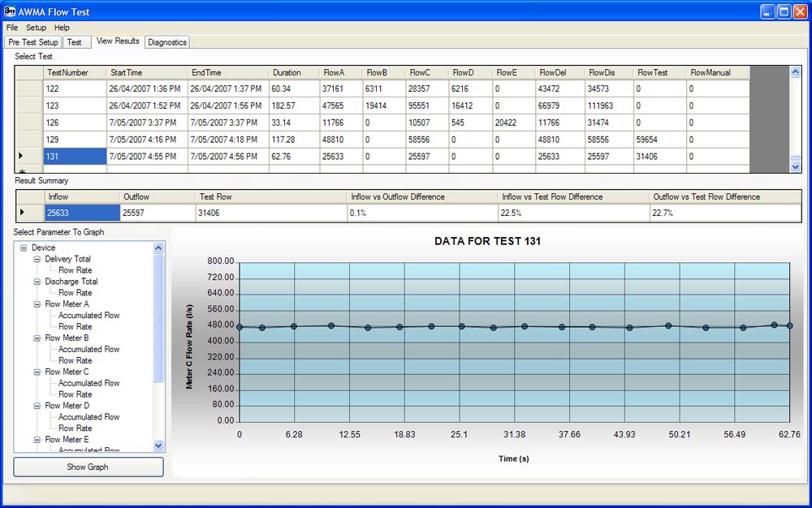Image resolution: width=812 pixels, height=508 pixels.
Task: Sort by the StartTime column header
Action: point(148,73)
